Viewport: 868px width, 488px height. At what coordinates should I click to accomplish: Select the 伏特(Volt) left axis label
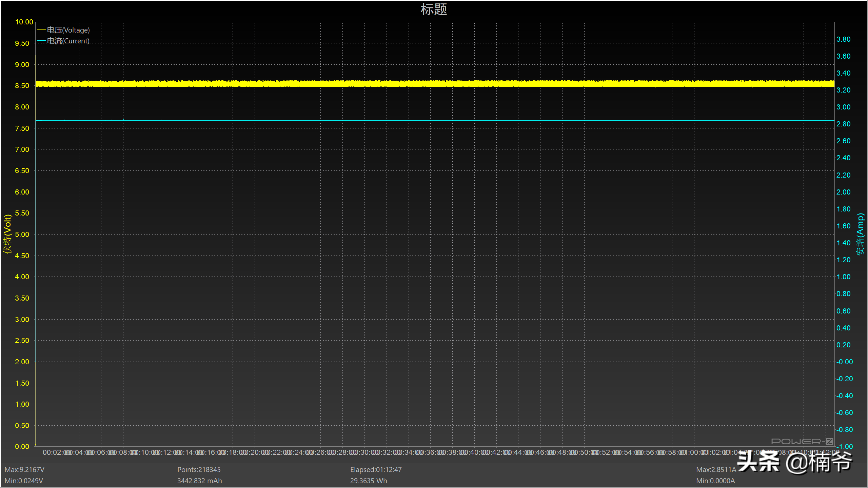[7, 234]
